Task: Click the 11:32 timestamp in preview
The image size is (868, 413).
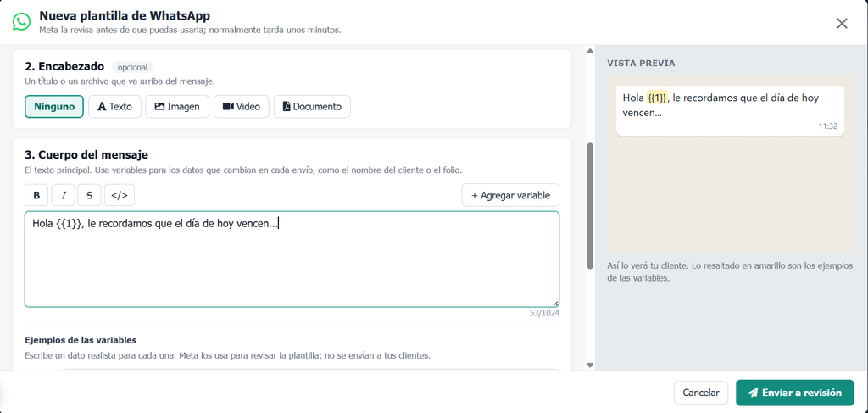Action: [828, 126]
